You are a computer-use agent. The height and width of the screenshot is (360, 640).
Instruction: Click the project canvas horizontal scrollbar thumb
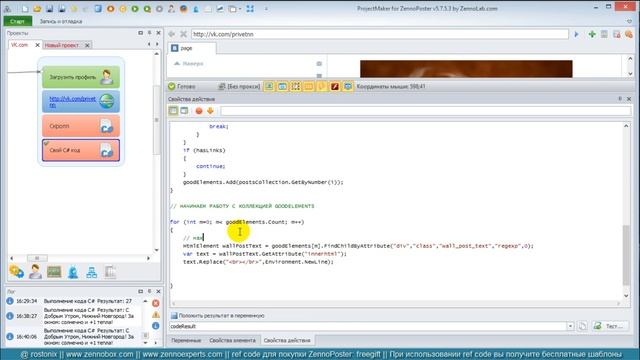click(37, 258)
